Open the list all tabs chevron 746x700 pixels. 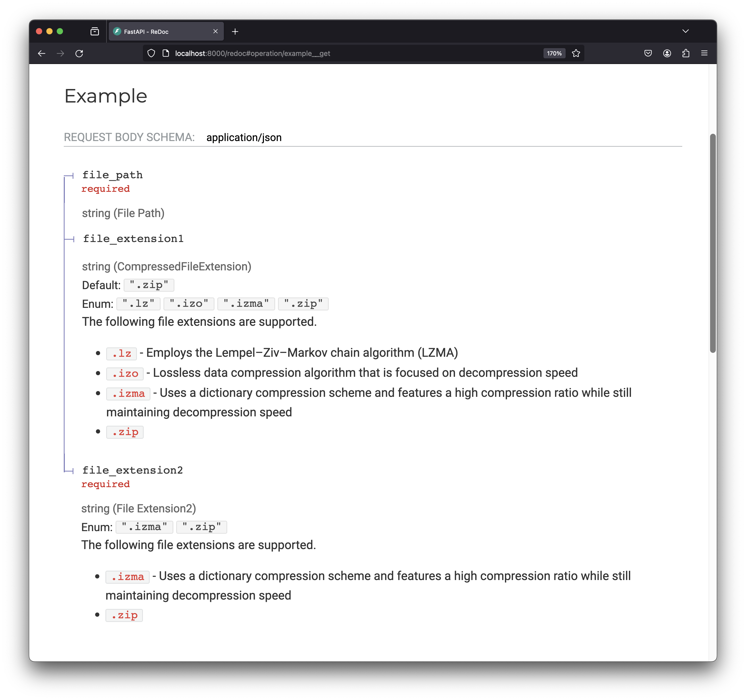tap(685, 31)
